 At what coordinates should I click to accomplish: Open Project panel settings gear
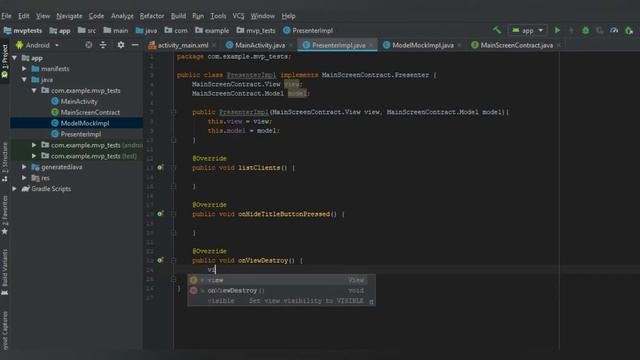121,45
